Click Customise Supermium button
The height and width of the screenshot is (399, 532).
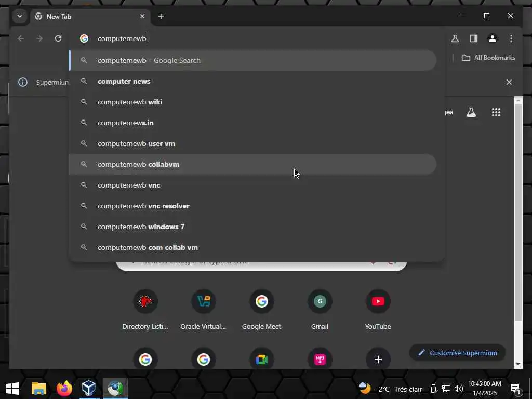pyautogui.click(x=457, y=353)
